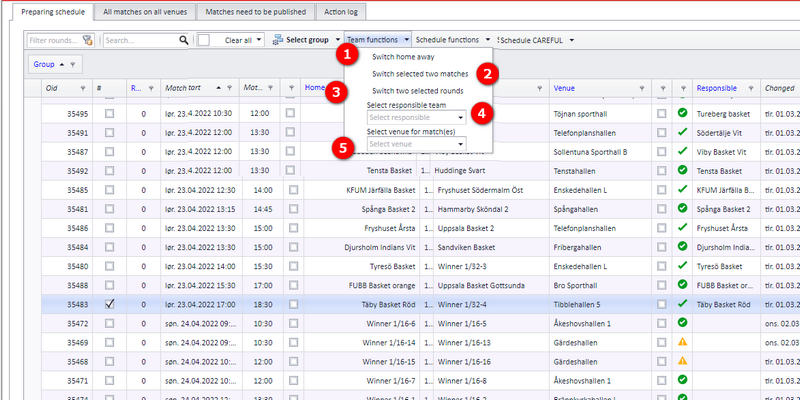
Task: Click green circle status icon for match 35471
Action: coord(682,380)
